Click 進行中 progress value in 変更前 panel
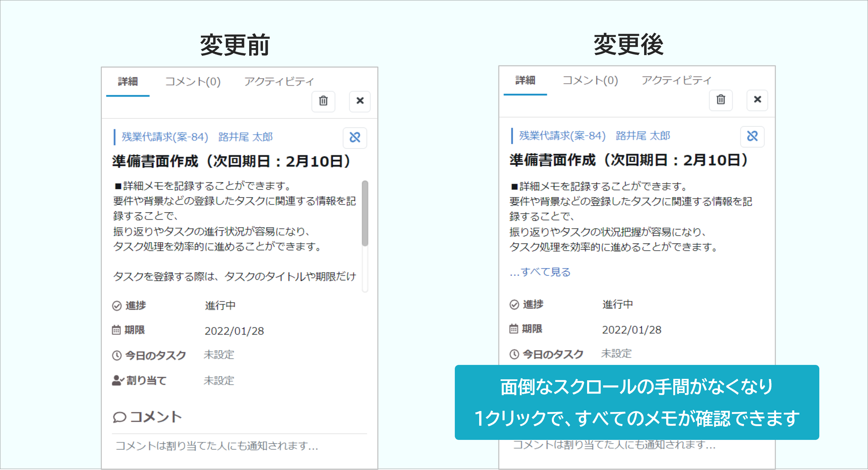 [220, 305]
